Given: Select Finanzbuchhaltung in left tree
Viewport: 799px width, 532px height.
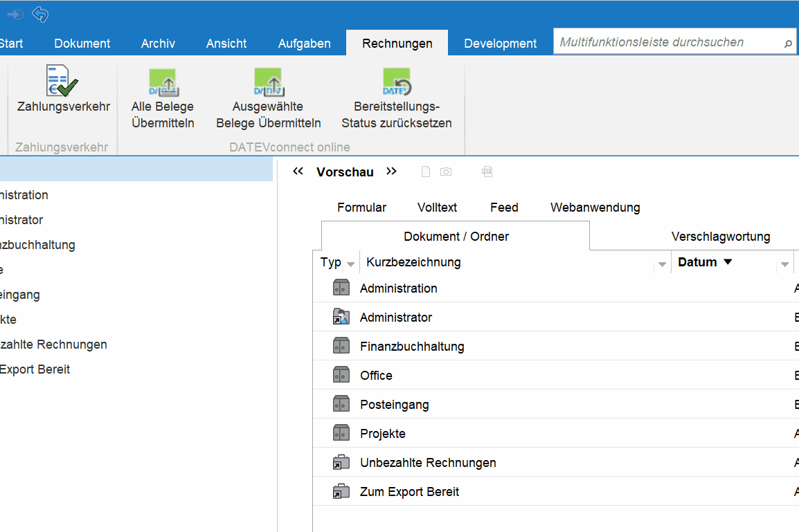Looking at the screenshot, I should pos(37,245).
